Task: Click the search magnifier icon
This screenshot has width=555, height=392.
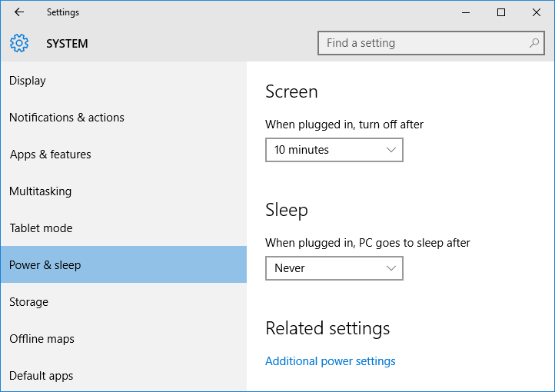Action: (x=534, y=43)
